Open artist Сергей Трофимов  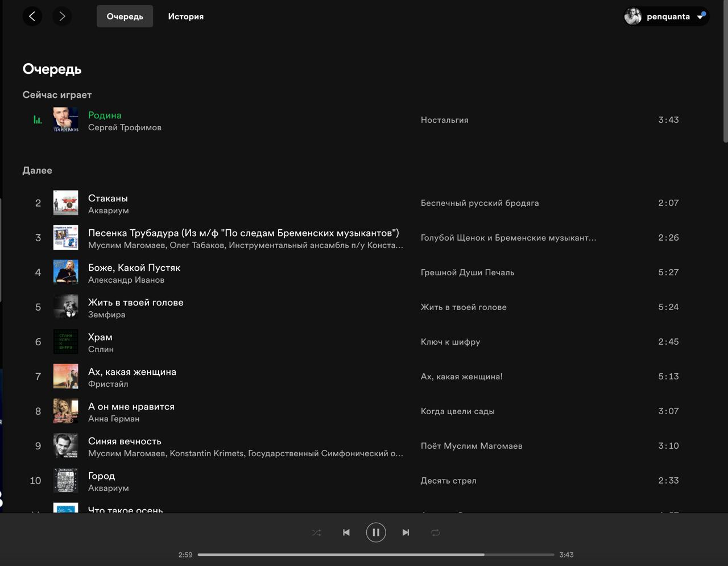coord(125,127)
